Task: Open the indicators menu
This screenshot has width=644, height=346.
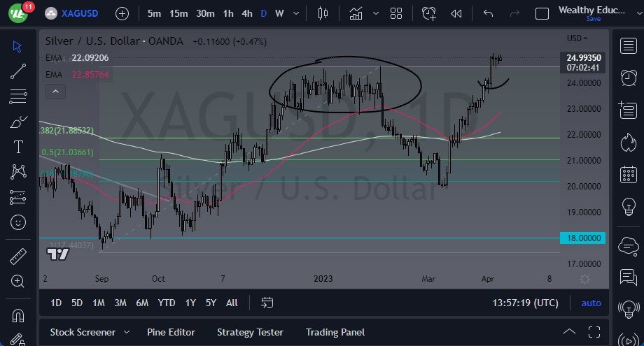Action: tap(356, 13)
